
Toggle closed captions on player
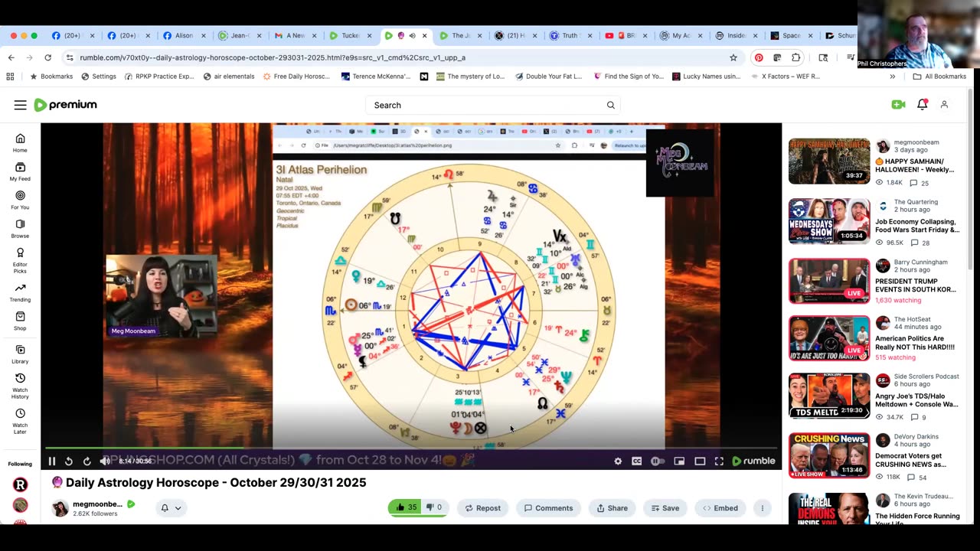[636, 461]
